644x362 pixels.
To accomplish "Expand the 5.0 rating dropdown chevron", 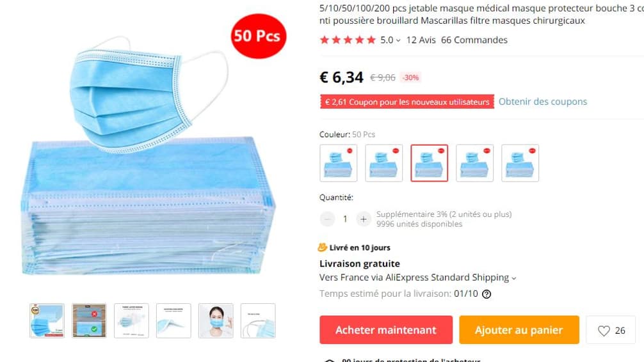I will (398, 40).
